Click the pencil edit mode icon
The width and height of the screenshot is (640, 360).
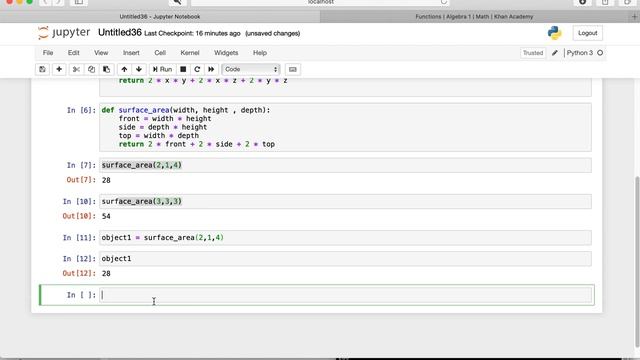click(555, 53)
